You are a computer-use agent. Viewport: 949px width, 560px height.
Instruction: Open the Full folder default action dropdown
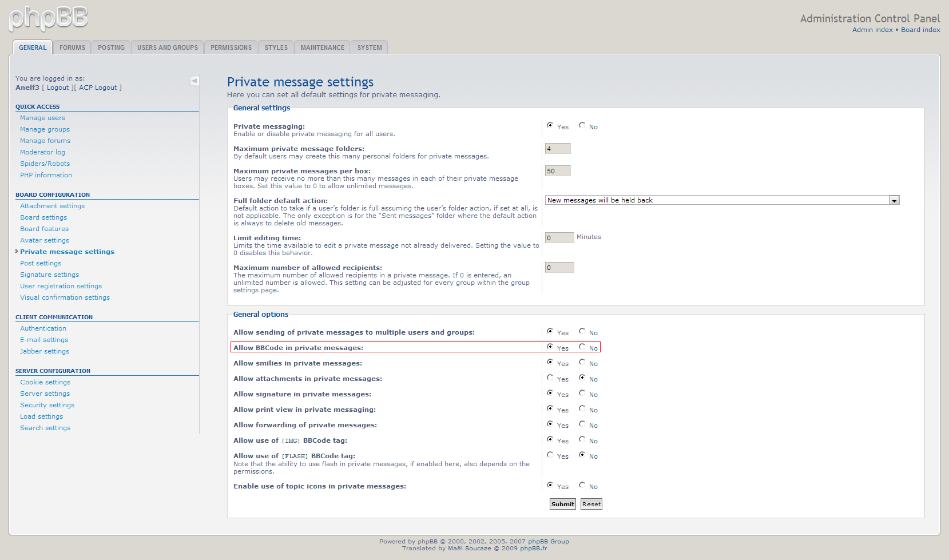click(x=722, y=200)
